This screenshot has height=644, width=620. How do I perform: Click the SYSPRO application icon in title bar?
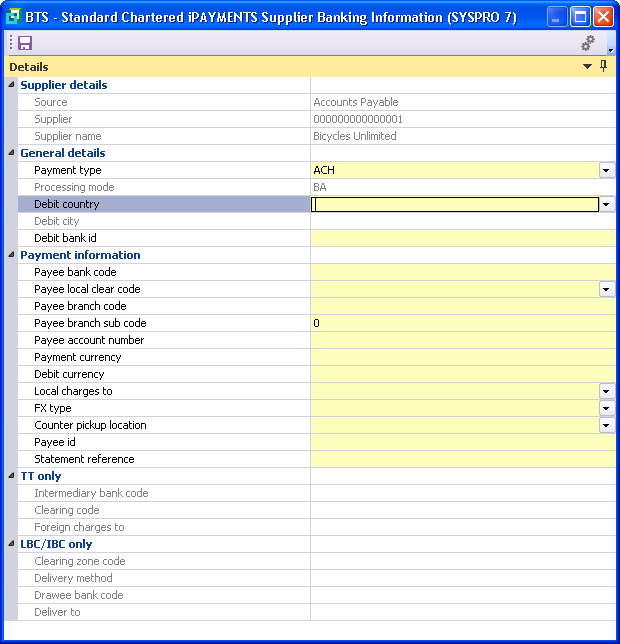[x=13, y=17]
